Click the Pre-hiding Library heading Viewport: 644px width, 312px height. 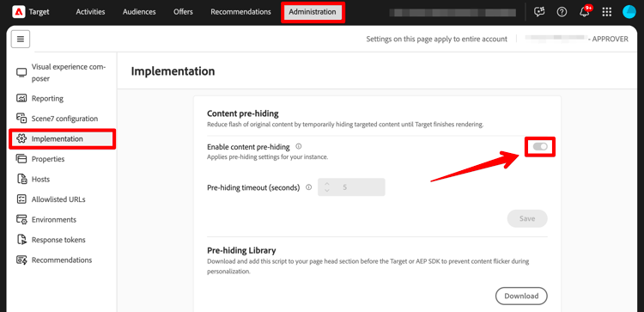tap(241, 250)
